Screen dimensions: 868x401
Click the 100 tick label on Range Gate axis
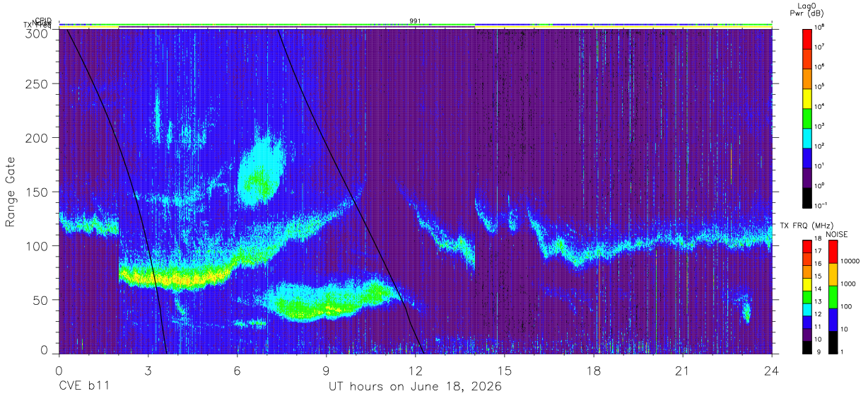point(37,246)
